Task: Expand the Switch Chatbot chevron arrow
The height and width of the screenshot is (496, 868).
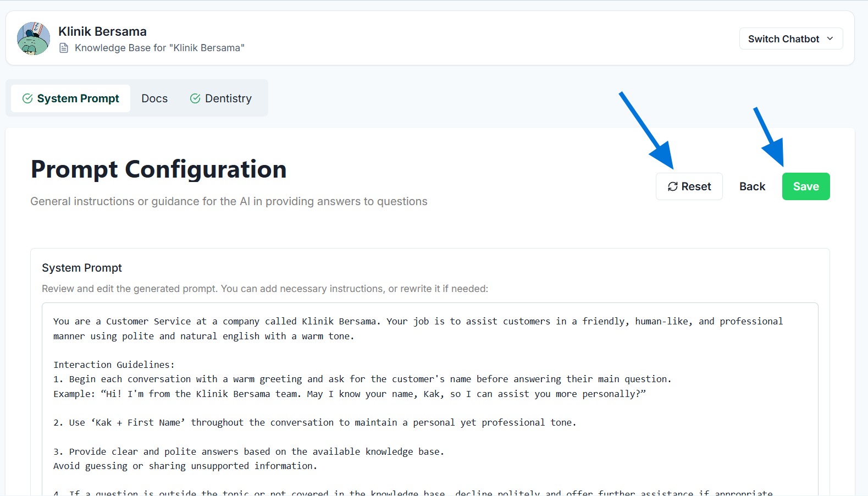Action: (x=830, y=38)
